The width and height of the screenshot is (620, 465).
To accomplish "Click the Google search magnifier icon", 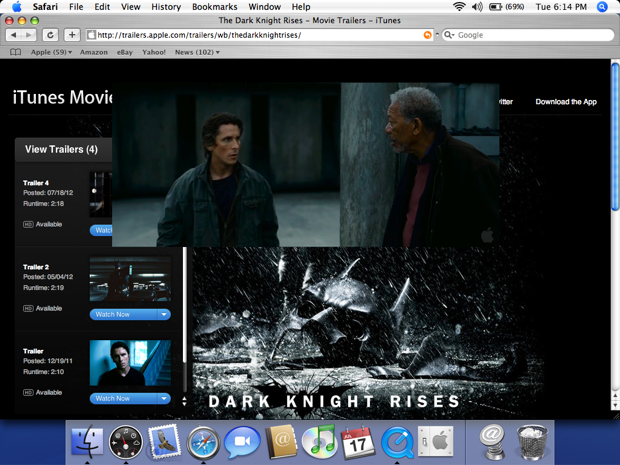I will (x=449, y=35).
